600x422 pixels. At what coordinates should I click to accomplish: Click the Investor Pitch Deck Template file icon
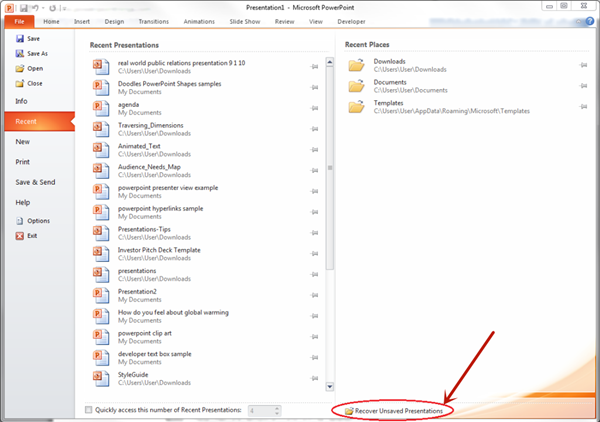point(101,254)
